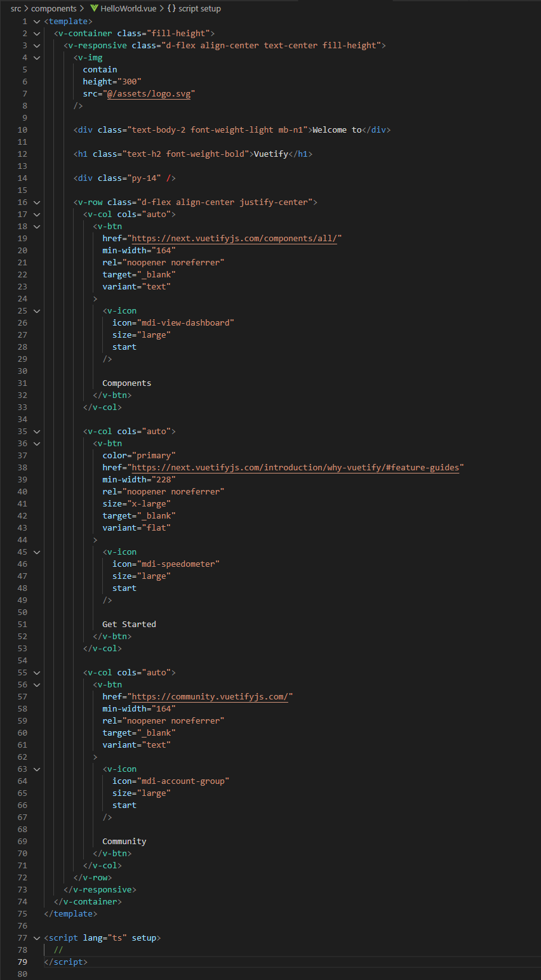Screen dimensions: 541x980
Task: Click the closing </v-row> tag
Action: pos(93,878)
